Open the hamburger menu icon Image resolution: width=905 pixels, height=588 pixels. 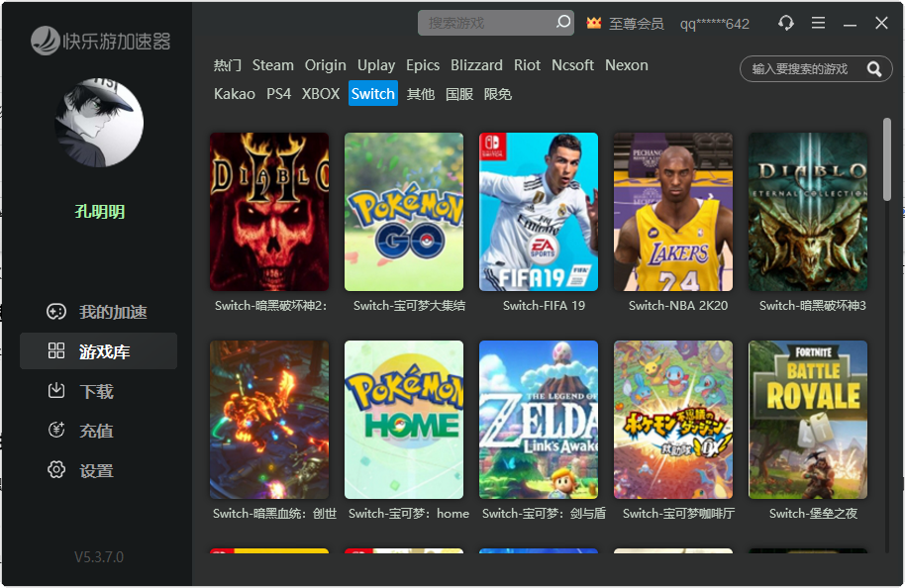(818, 23)
